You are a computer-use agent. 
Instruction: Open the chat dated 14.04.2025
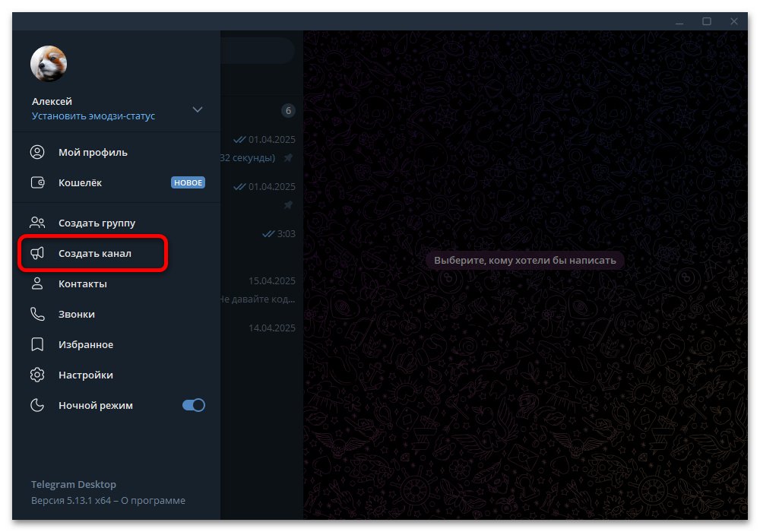pos(261,337)
